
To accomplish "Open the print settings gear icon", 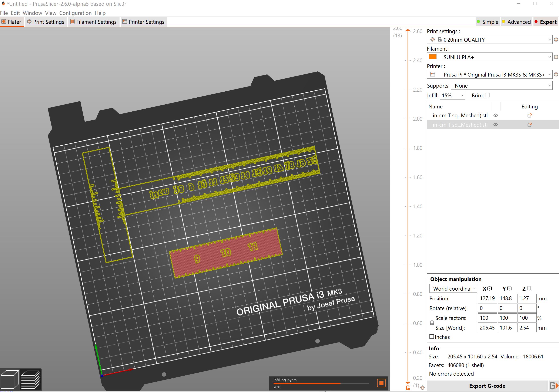I will coord(556,39).
